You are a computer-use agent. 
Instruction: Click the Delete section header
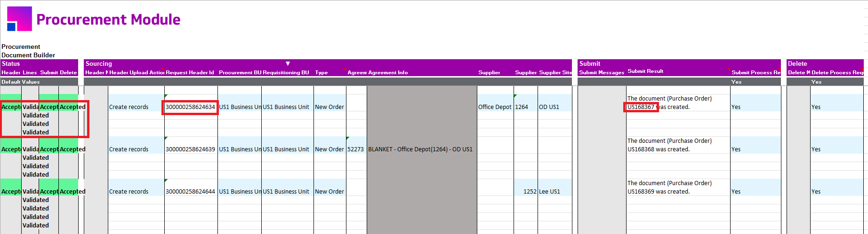click(x=797, y=63)
